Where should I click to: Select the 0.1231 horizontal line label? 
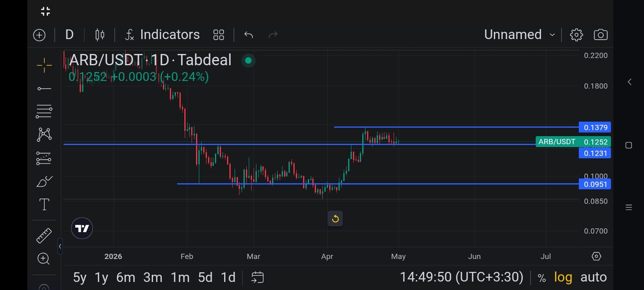pos(595,153)
